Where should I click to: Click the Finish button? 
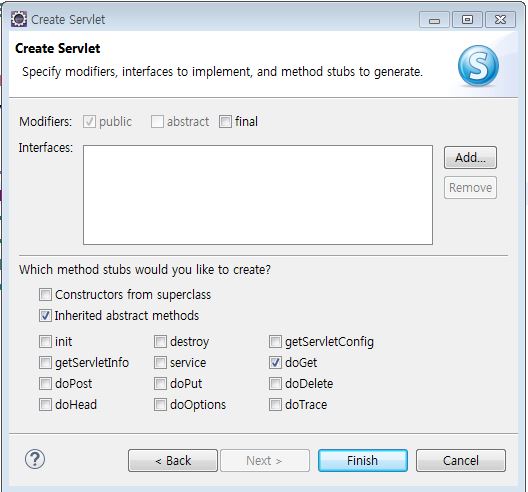click(x=363, y=460)
